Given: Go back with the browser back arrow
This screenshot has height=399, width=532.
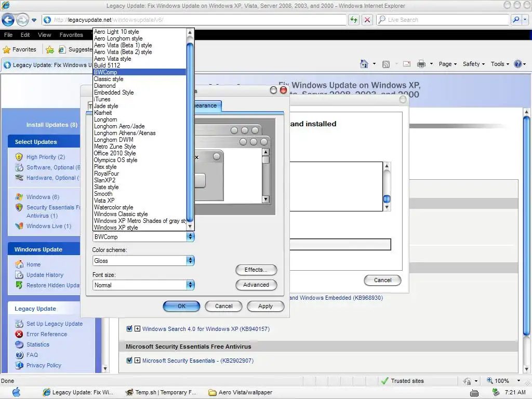Looking at the screenshot, I should [x=8, y=20].
